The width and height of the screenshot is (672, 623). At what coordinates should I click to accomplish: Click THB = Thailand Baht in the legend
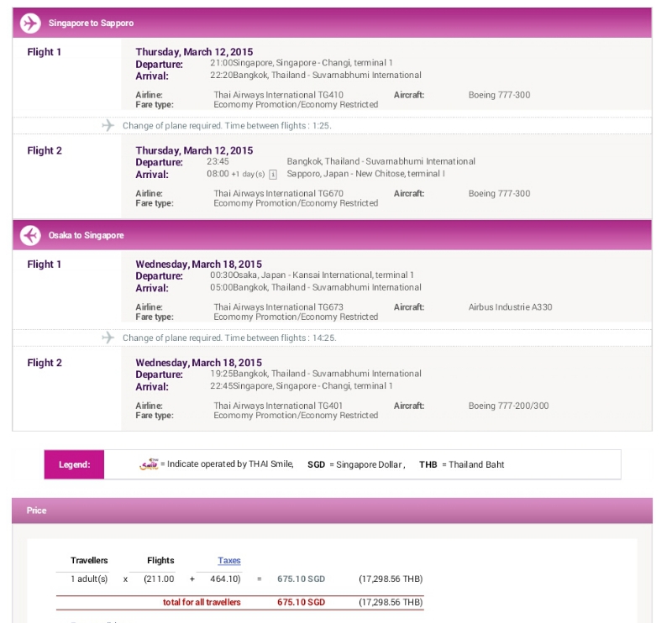click(x=461, y=464)
